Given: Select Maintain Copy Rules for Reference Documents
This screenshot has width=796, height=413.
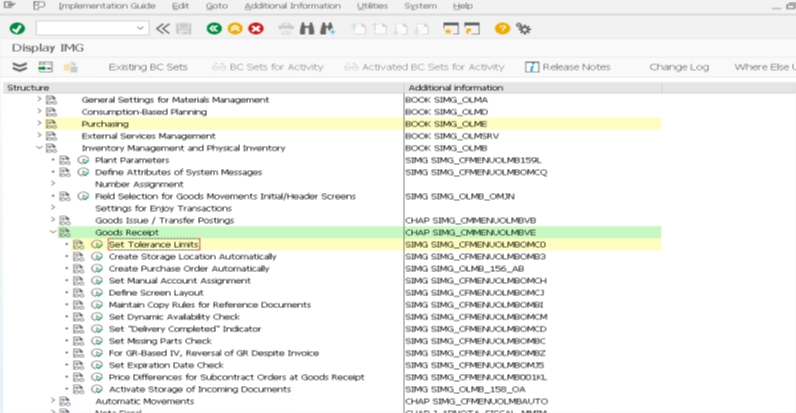Looking at the screenshot, I should [210, 305].
